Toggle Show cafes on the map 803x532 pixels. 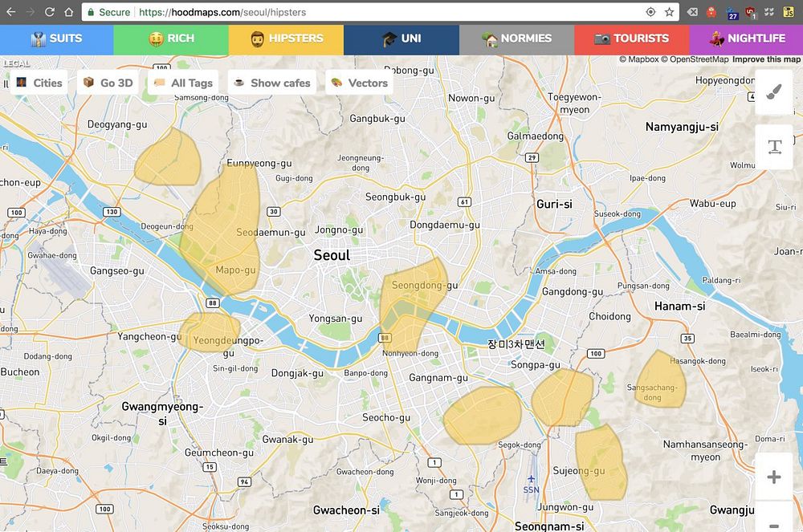[x=272, y=83]
